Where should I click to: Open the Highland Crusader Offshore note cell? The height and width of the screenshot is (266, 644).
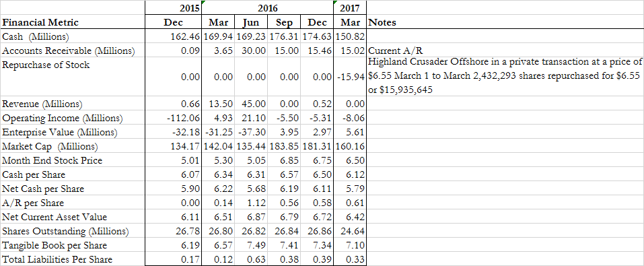pyautogui.click(x=505, y=77)
